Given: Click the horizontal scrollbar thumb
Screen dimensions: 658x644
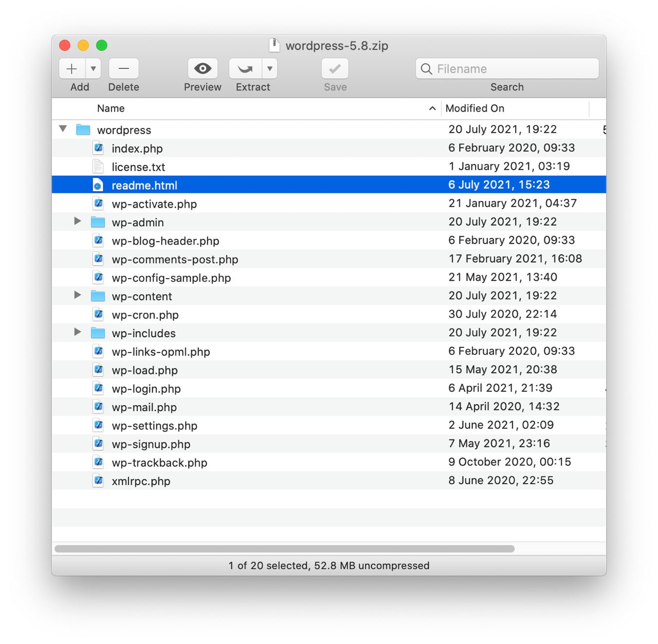Looking at the screenshot, I should (x=284, y=548).
